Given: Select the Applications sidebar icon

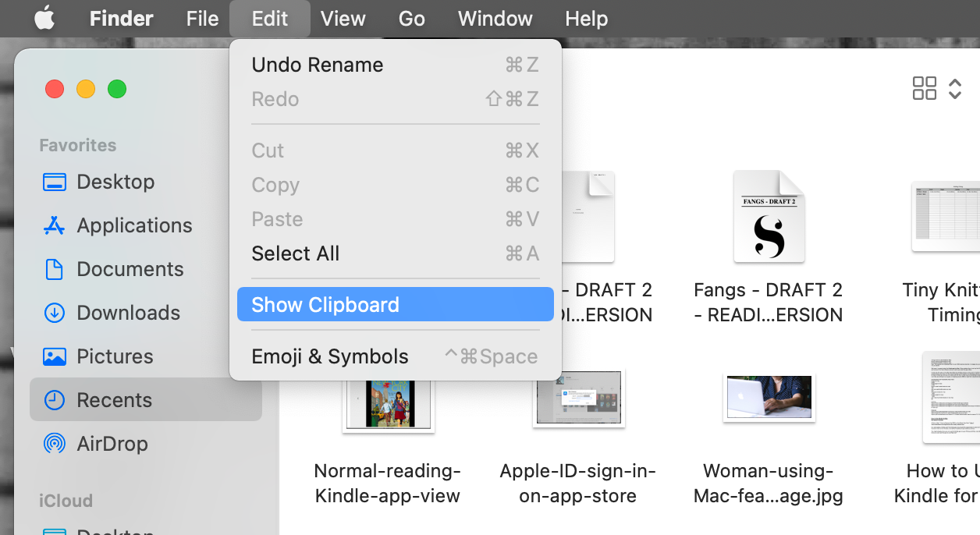Looking at the screenshot, I should point(133,225).
